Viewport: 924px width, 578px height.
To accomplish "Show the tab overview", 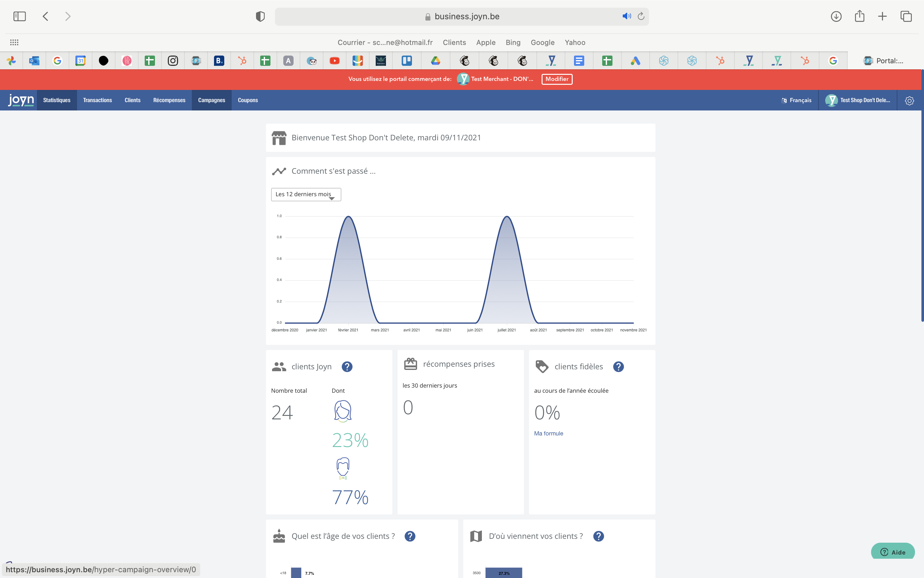I will coord(906,16).
